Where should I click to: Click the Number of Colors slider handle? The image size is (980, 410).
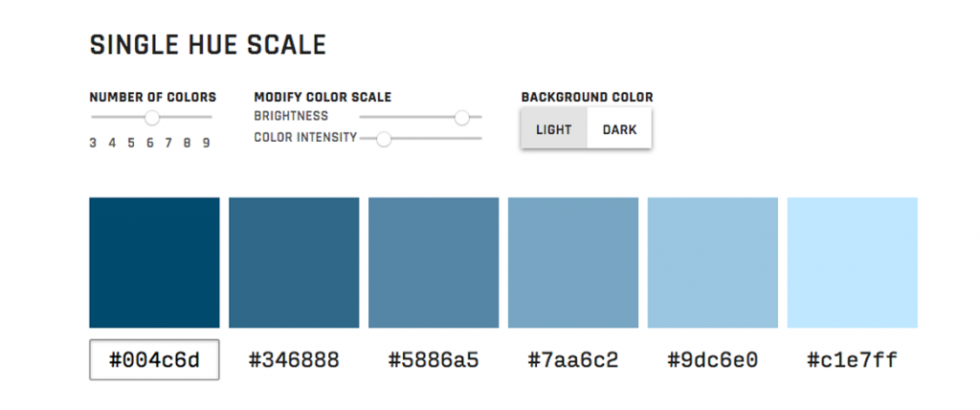pos(151,118)
